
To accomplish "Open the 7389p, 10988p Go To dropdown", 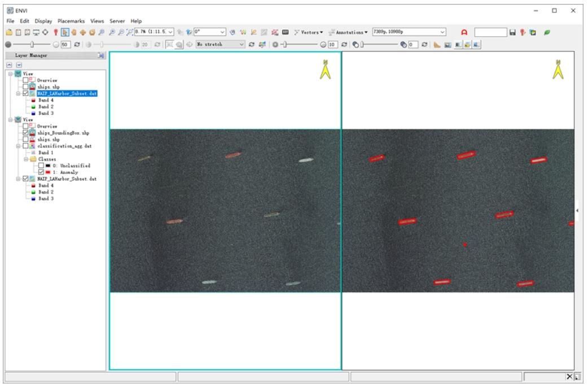I will tap(442, 32).
